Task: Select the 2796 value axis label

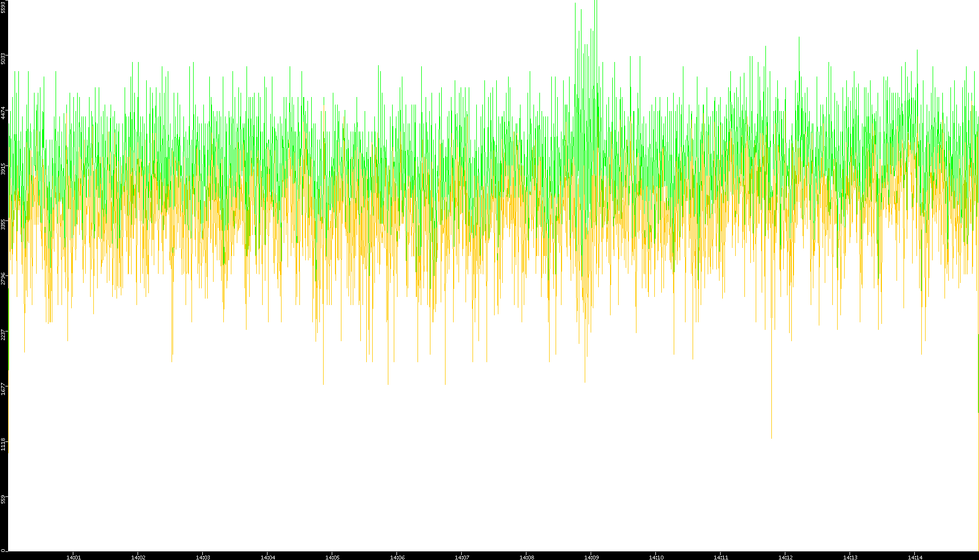Action: (3, 279)
